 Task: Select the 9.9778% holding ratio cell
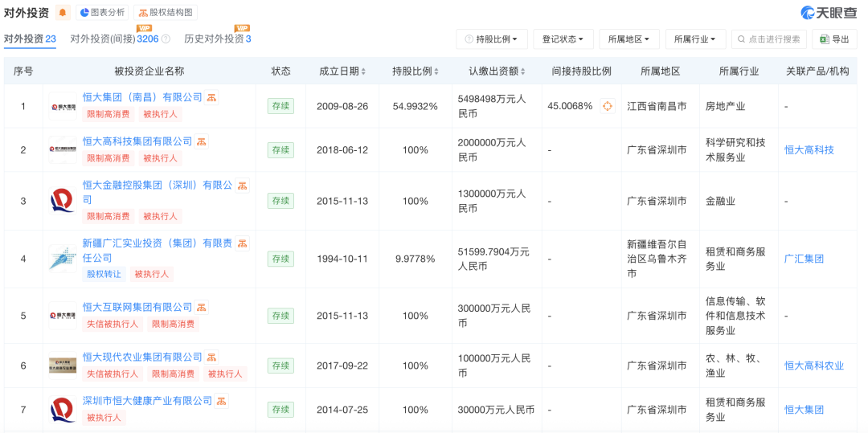416,259
